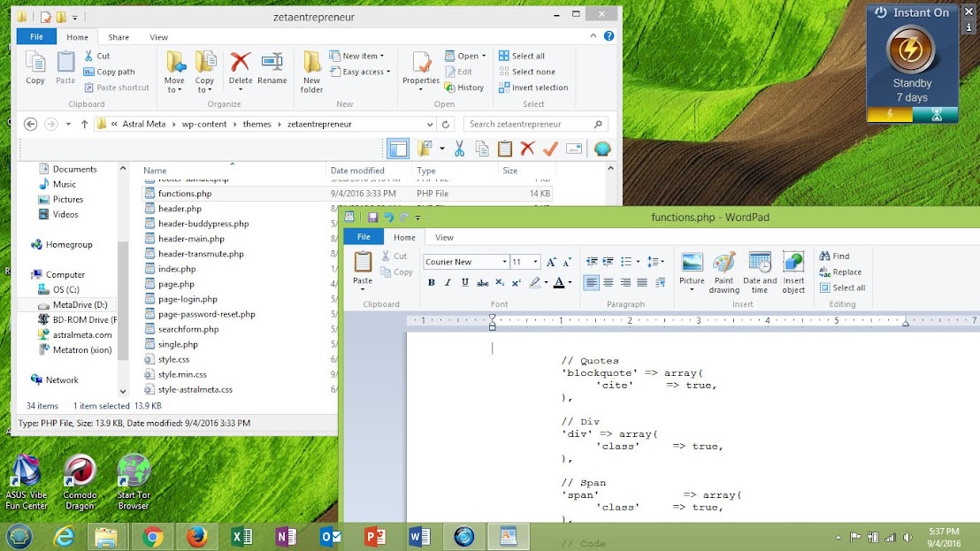Image resolution: width=980 pixels, height=551 pixels.
Task: Click Cut in Explorer ribbon
Action: pos(97,56)
